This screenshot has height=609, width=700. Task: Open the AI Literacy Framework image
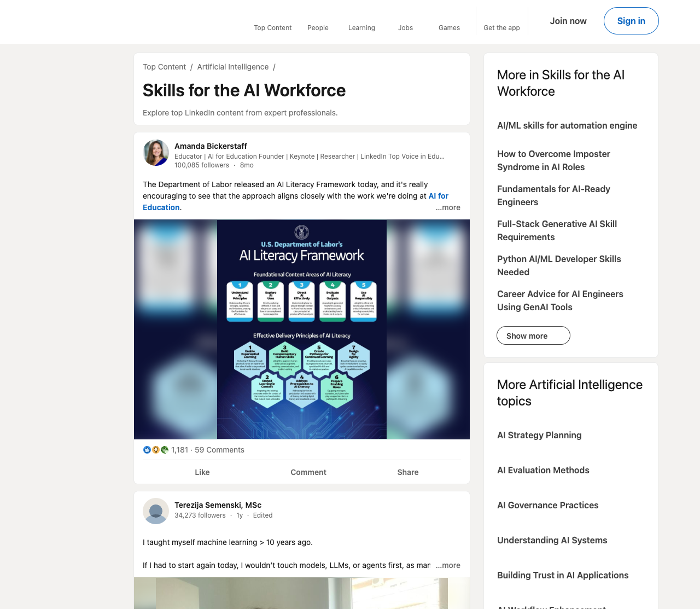tap(302, 329)
